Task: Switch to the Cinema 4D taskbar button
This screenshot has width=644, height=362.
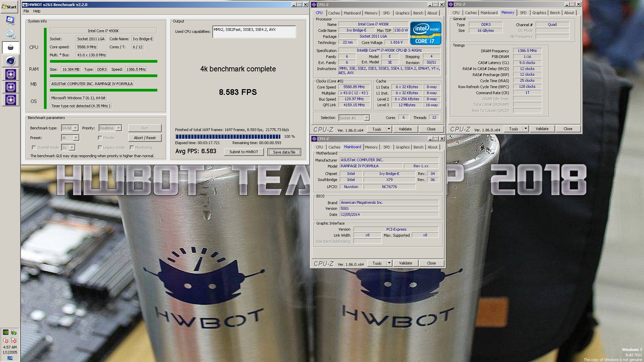Action: (10, 61)
